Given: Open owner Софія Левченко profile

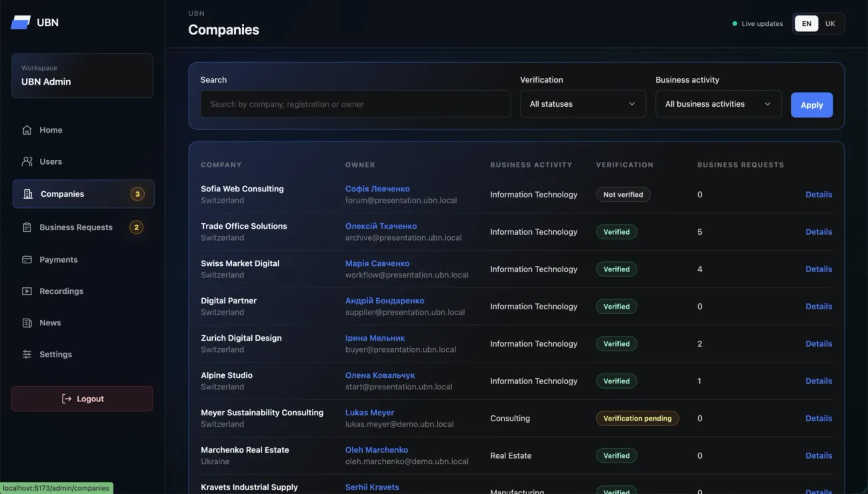Looking at the screenshot, I should [377, 189].
